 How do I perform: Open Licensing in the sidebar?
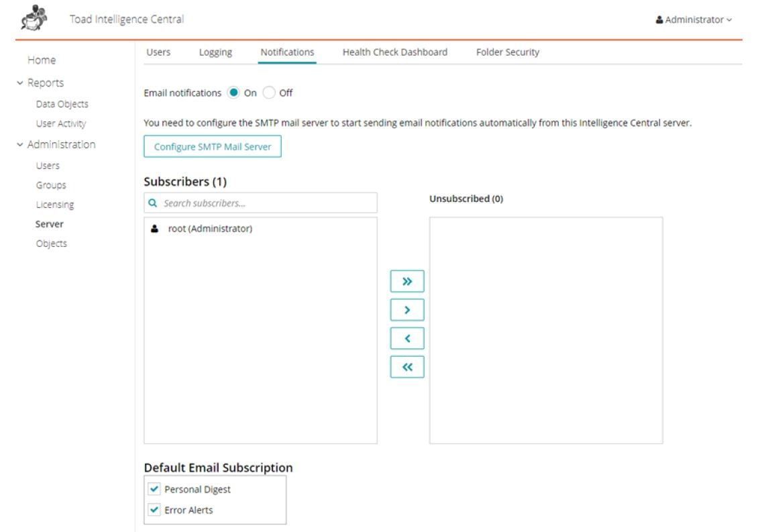tap(55, 205)
